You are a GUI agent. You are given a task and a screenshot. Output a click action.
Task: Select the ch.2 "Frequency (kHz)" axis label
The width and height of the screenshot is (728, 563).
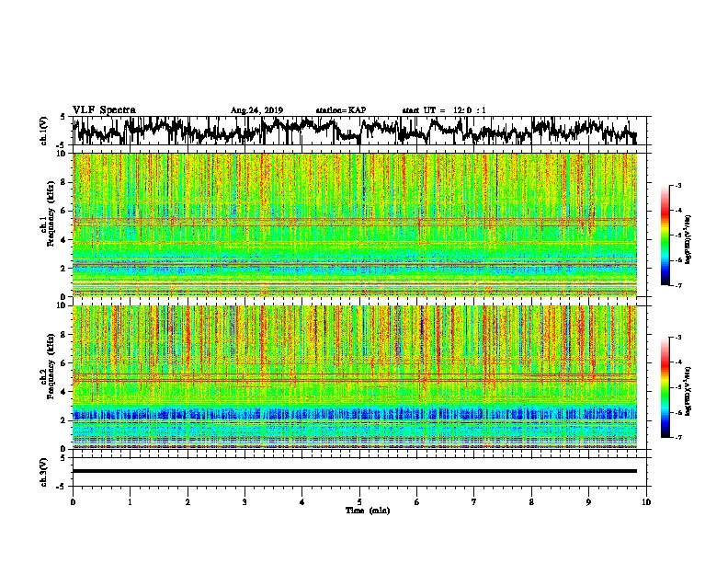coord(51,366)
